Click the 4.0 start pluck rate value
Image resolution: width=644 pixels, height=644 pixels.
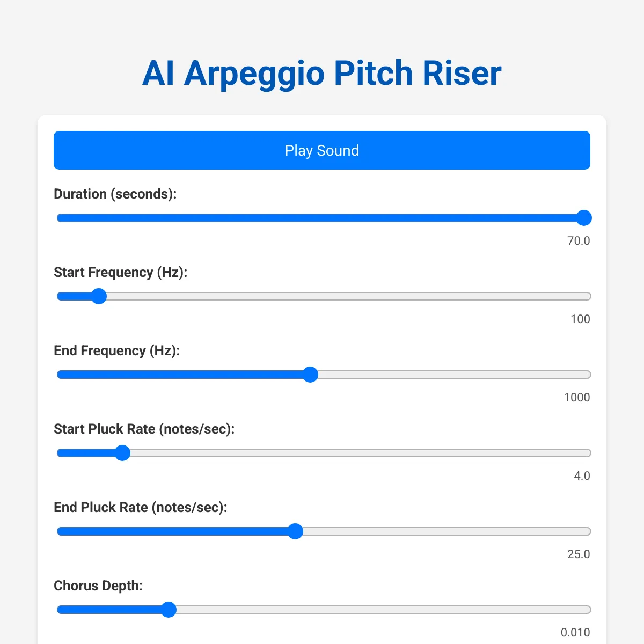pos(582,476)
